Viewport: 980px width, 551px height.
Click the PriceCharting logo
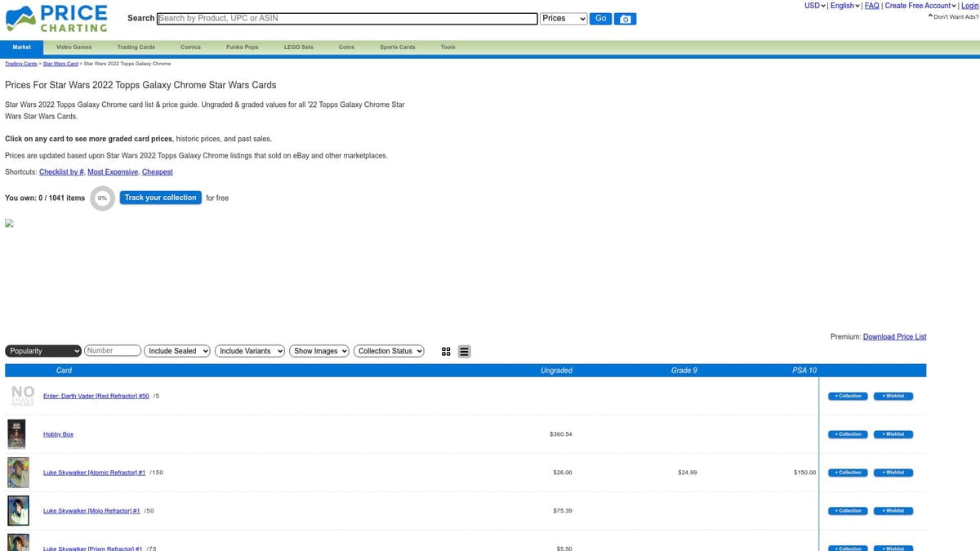point(56,18)
